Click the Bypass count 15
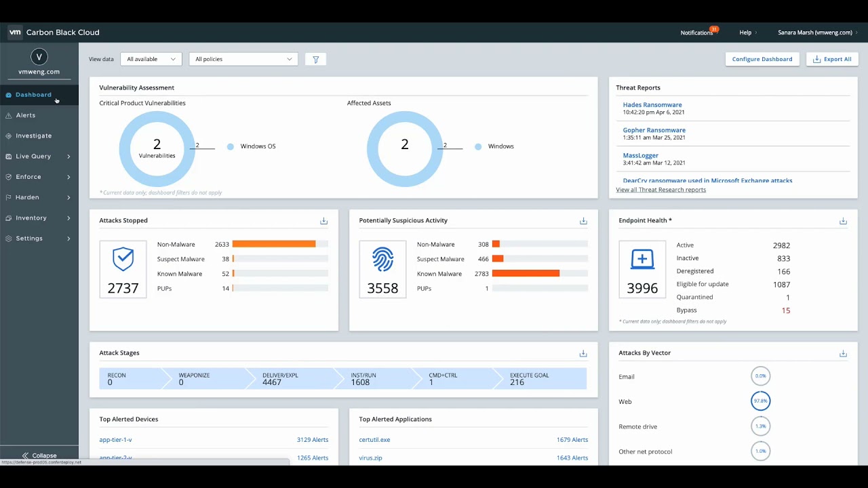The image size is (868, 488). click(786, 310)
